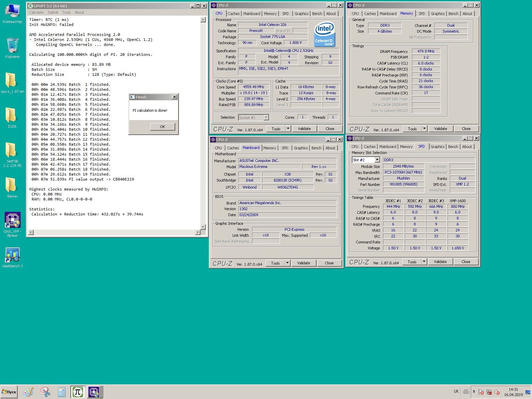Click the network status tray icon
The width and height of the screenshot is (532, 399).
[489, 392]
